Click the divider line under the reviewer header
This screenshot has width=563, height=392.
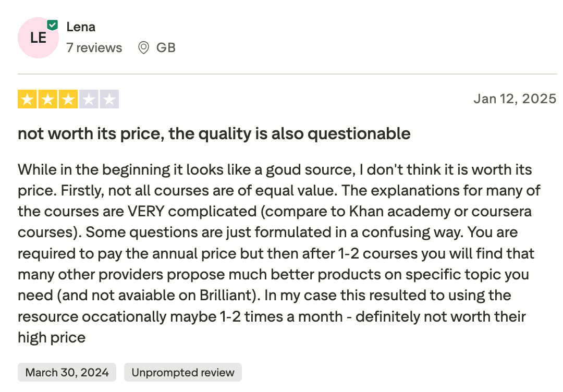click(x=281, y=70)
